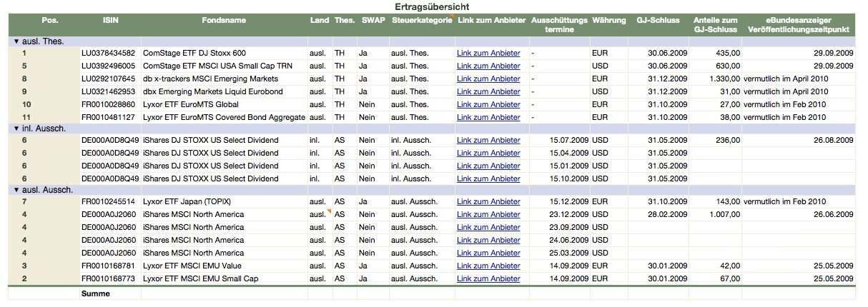Open Link zum Anbieter in the 25.03.2009 North America row
The image size is (868, 307).
[488, 253]
